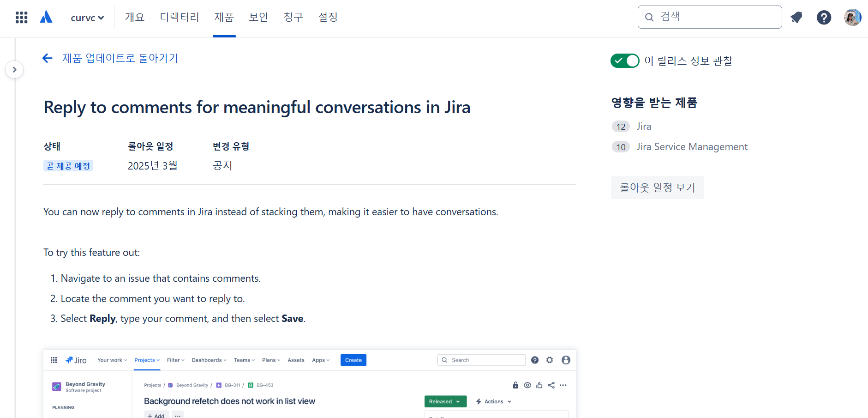Focus the 검색 search field
This screenshot has width=868, height=418.
(710, 17)
